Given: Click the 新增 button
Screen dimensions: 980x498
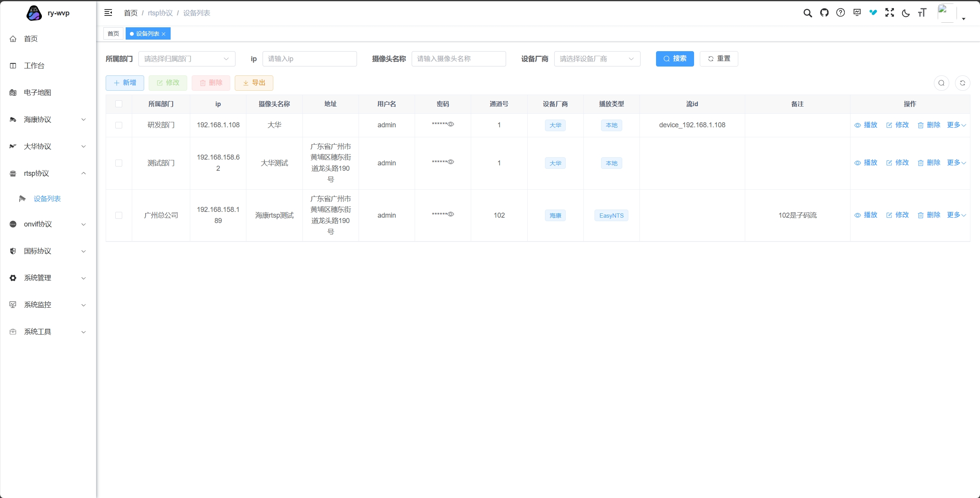Looking at the screenshot, I should tap(125, 83).
